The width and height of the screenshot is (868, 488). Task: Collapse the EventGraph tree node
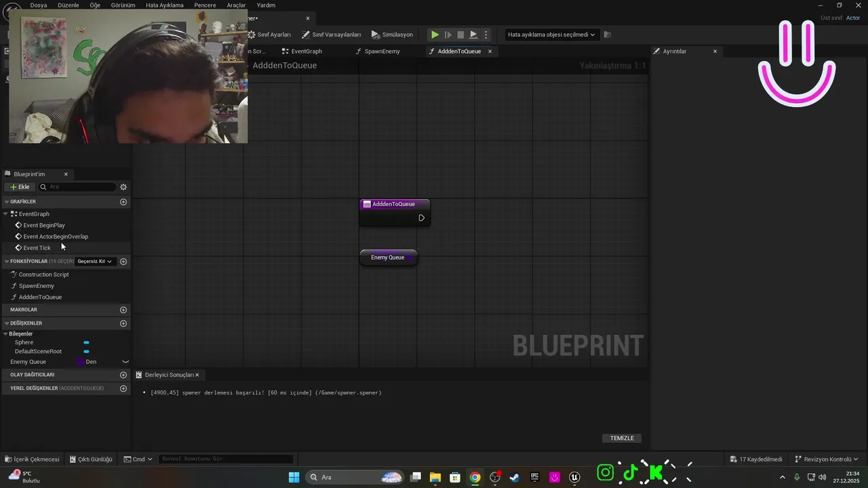pyautogui.click(x=6, y=214)
